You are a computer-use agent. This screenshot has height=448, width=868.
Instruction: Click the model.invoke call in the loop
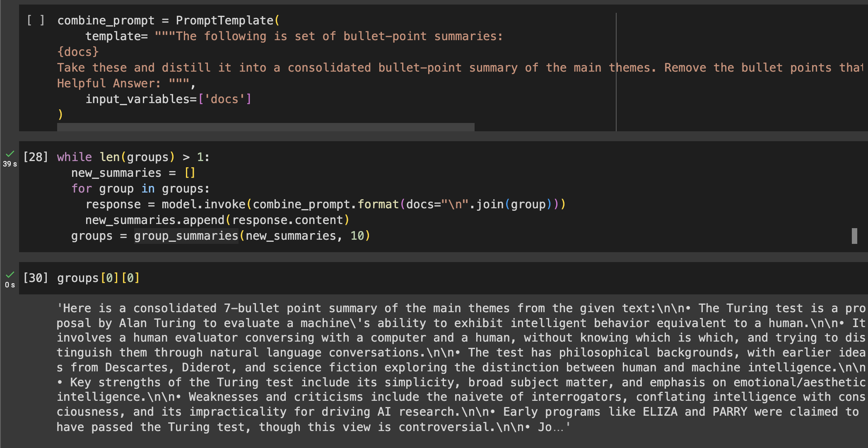pyautogui.click(x=203, y=204)
